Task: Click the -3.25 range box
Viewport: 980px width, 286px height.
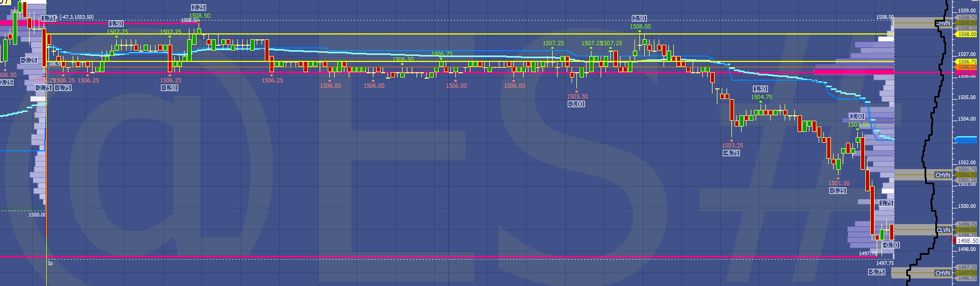Action: pyautogui.click(x=837, y=191)
